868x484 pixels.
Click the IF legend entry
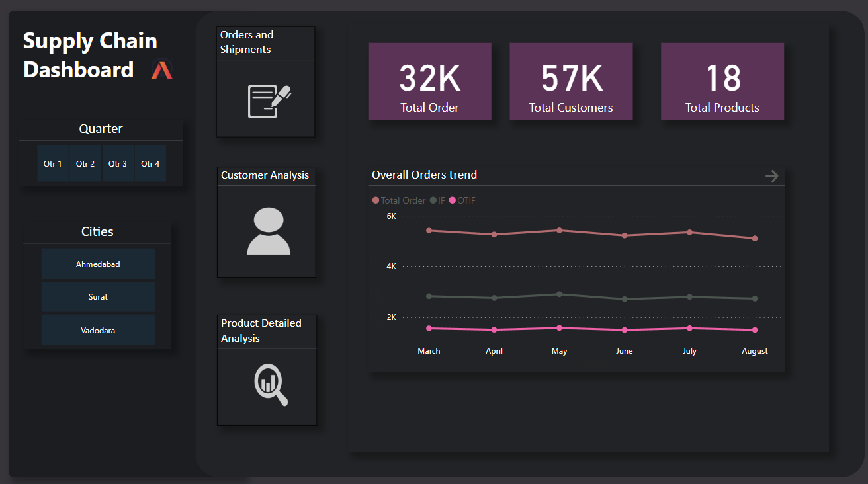[x=437, y=200]
